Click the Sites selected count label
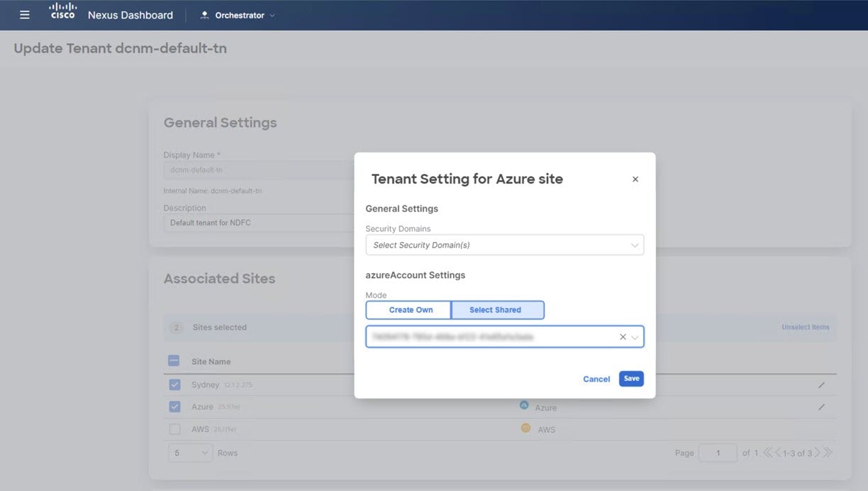Screen dimensions: 868x491 pos(220,328)
